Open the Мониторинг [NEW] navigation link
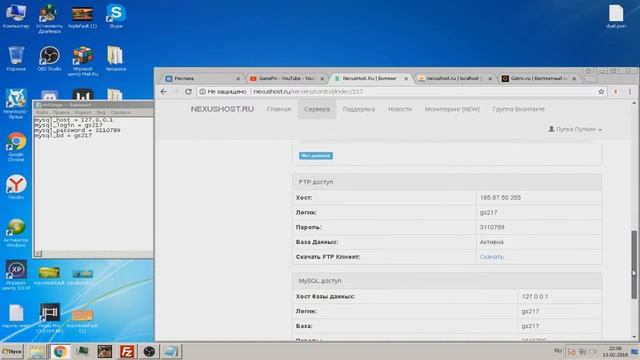 tap(452, 109)
